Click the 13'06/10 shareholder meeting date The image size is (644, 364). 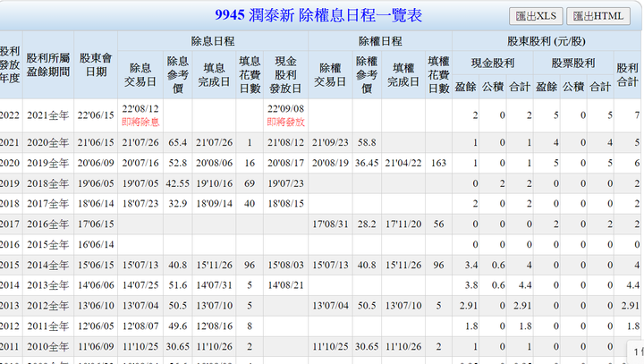(x=96, y=306)
